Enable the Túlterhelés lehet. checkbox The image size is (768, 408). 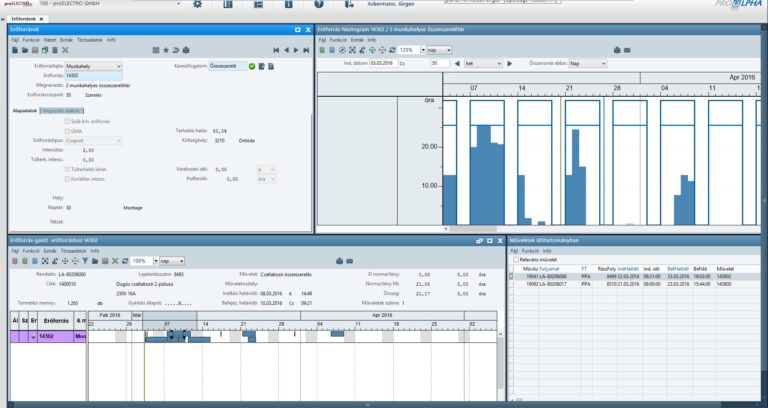[67, 167]
